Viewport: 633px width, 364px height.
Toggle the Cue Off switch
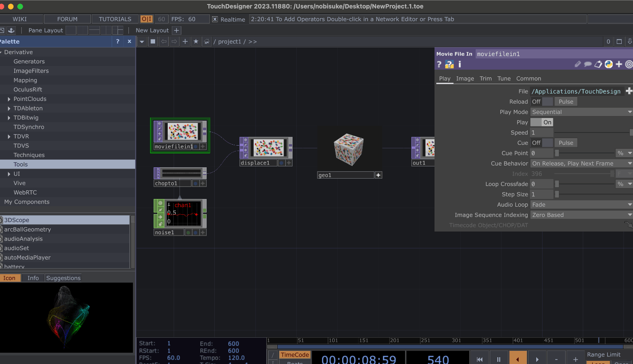pyautogui.click(x=542, y=142)
